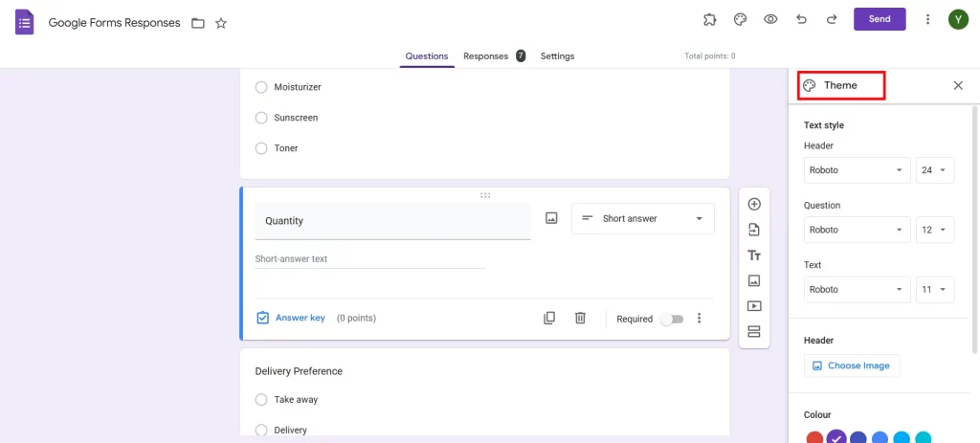Click the Quantity question title field
The height and width of the screenshot is (443, 980).
[392, 221]
